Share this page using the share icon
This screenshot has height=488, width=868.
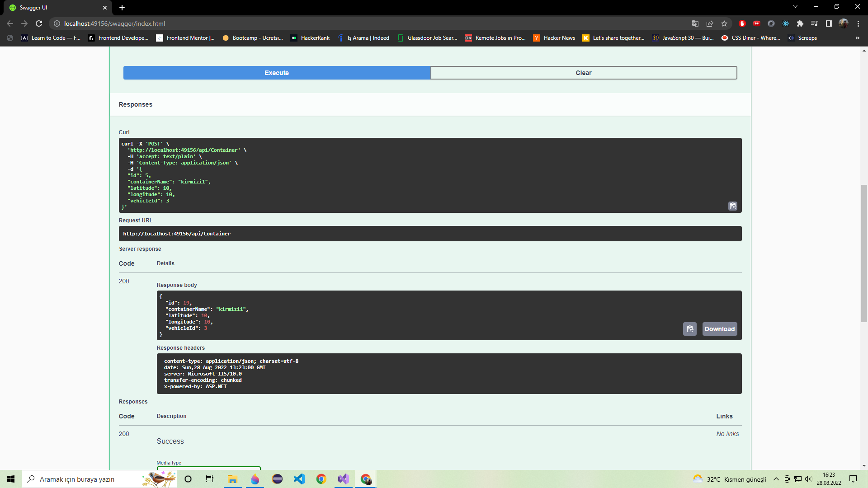pyautogui.click(x=710, y=23)
